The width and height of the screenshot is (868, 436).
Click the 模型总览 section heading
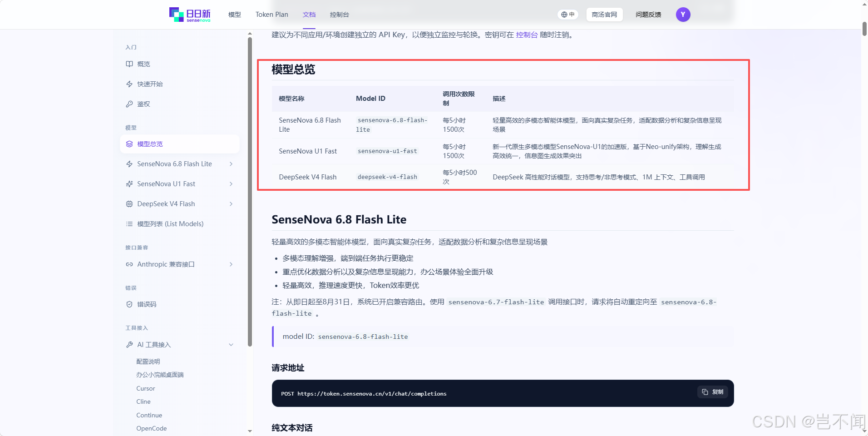click(x=293, y=69)
